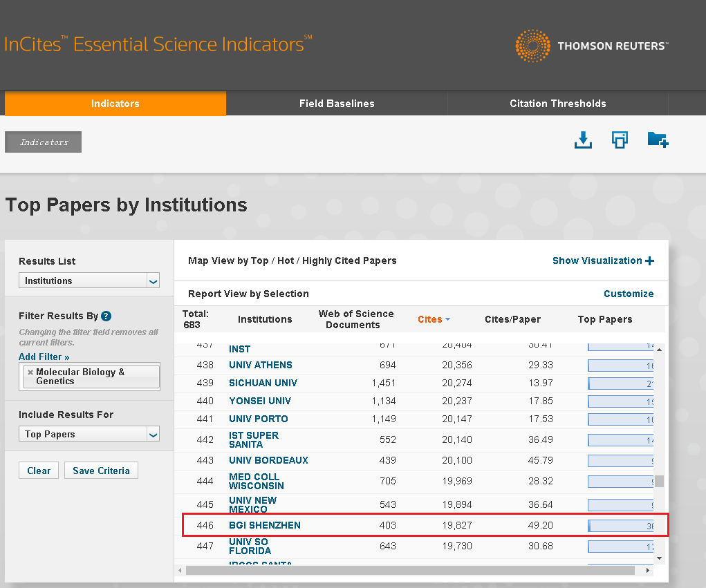
Task: Switch to the Indicators tab
Action: click(115, 104)
